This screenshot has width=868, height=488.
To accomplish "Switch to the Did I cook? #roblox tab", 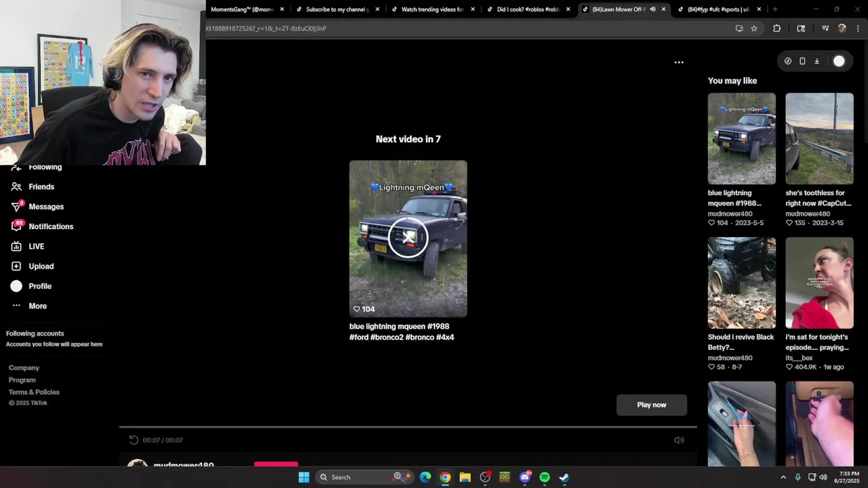I will click(528, 9).
